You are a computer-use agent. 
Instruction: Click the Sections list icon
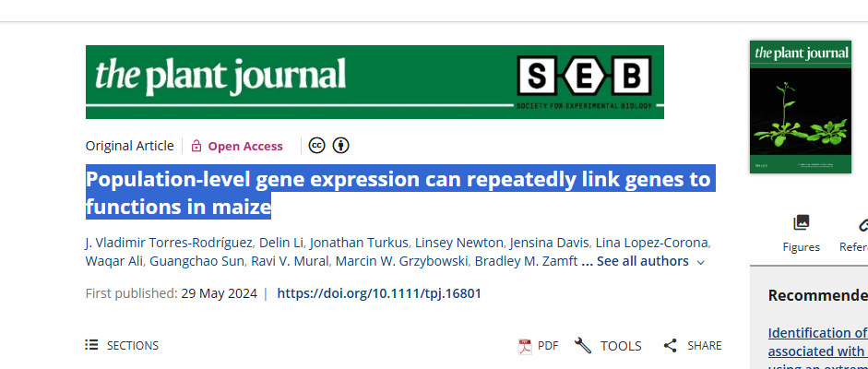[92, 345]
